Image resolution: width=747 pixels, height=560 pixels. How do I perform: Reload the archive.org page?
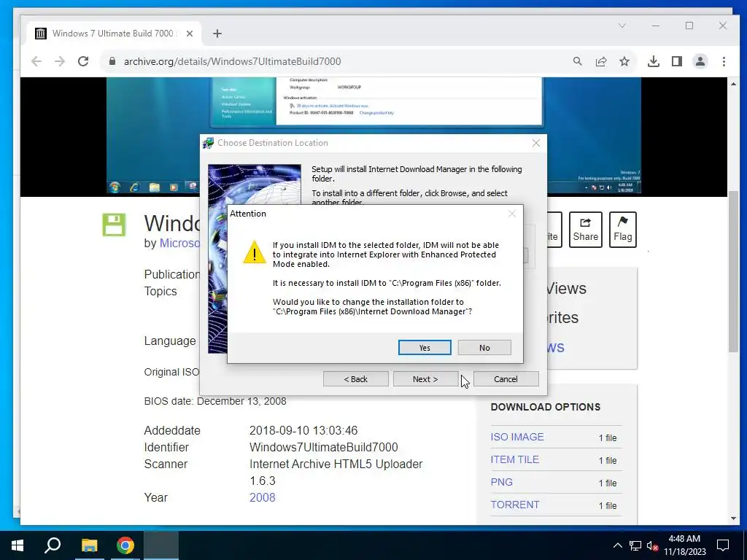coord(83,61)
